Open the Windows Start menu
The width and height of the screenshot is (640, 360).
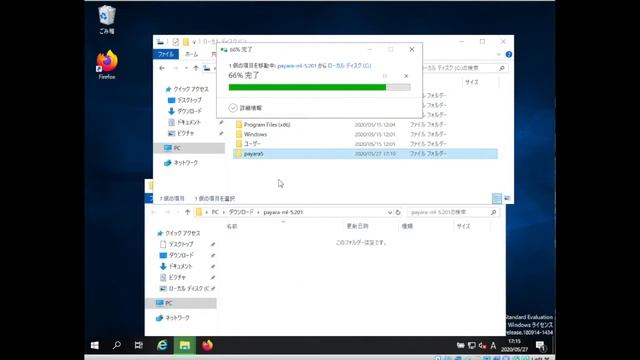(95, 345)
